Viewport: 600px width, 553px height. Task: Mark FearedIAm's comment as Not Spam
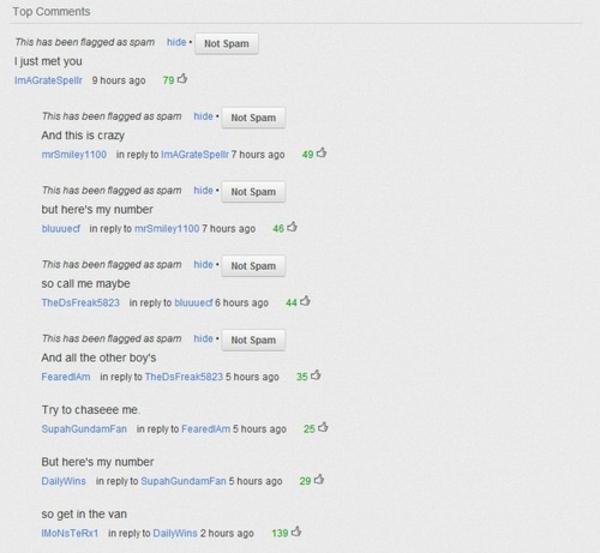(x=253, y=340)
